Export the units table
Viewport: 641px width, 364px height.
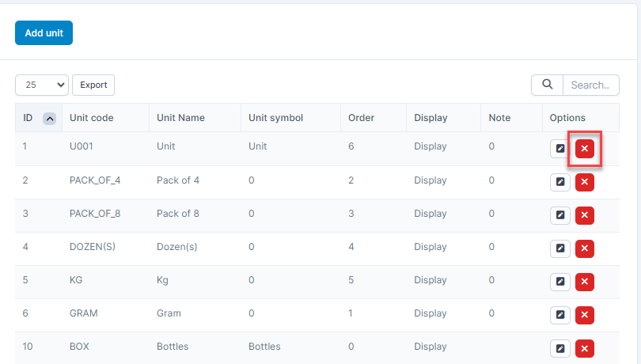[93, 85]
